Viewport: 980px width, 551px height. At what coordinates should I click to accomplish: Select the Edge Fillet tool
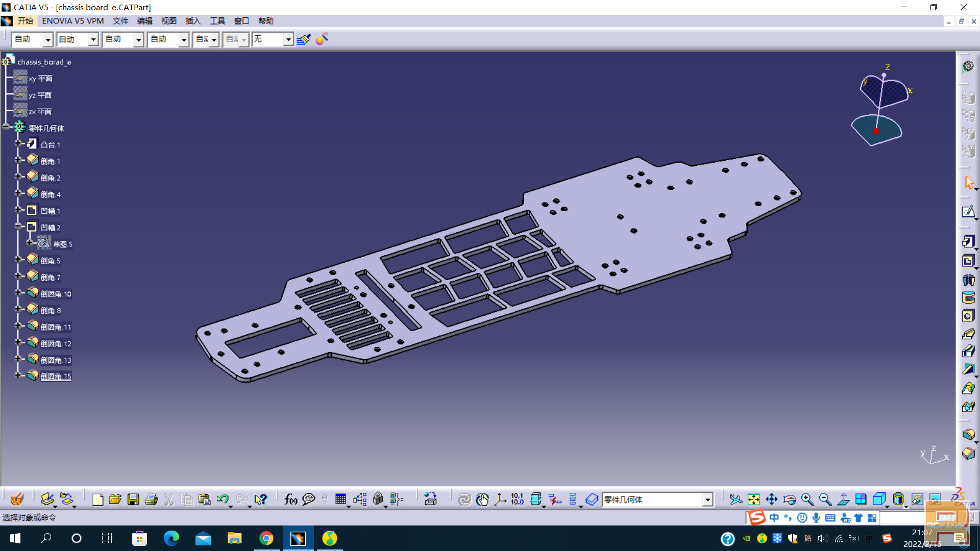pos(968,435)
